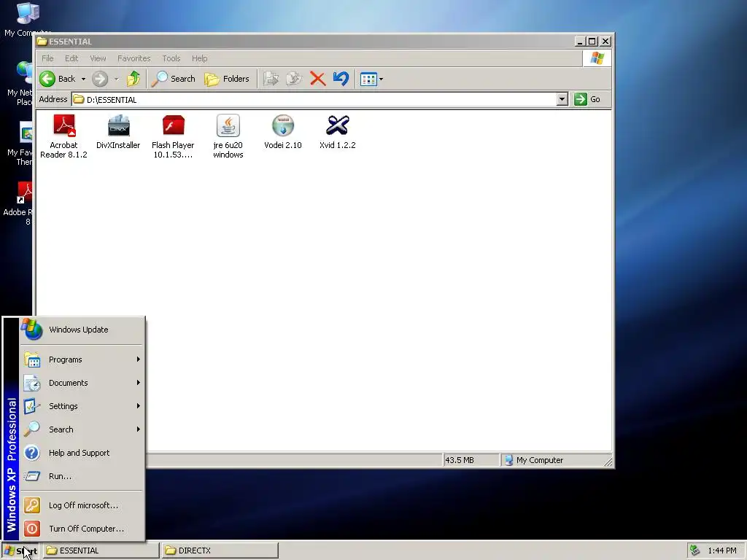
Task: Toggle the Folders pane button
Action: tap(227, 79)
